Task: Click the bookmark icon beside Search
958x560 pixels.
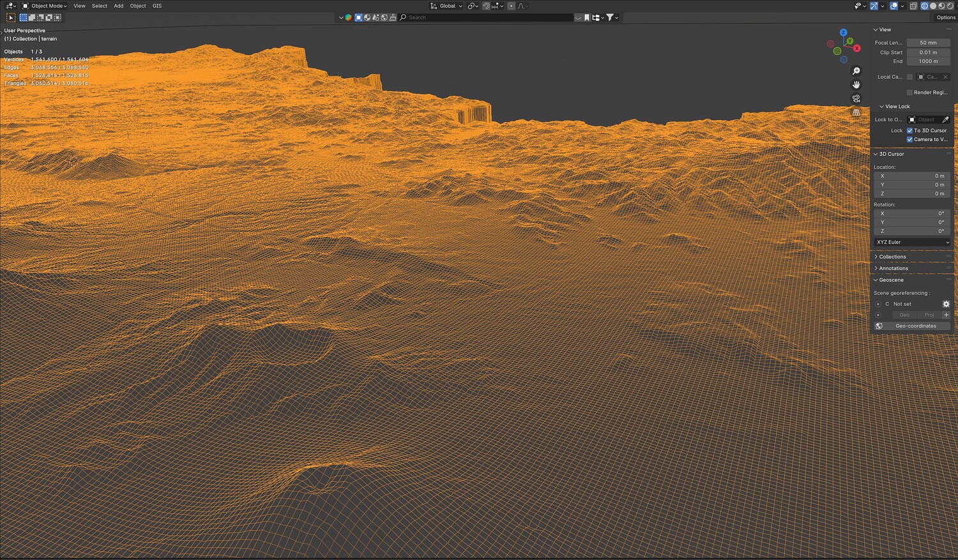Action: pos(587,17)
